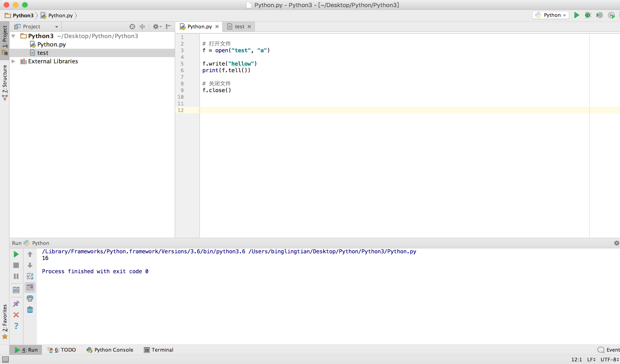Click the collapse all icon in Project panel
This screenshot has width=620, height=364.
click(x=142, y=27)
